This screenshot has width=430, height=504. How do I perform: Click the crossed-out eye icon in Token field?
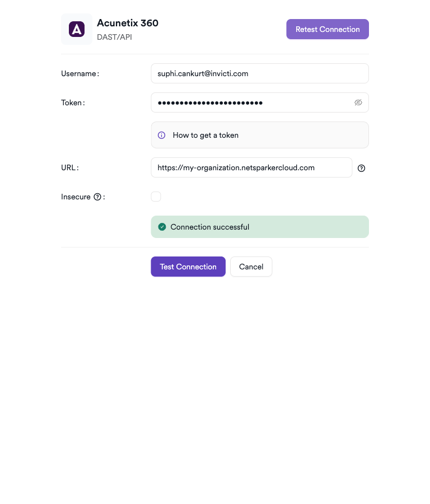358,102
